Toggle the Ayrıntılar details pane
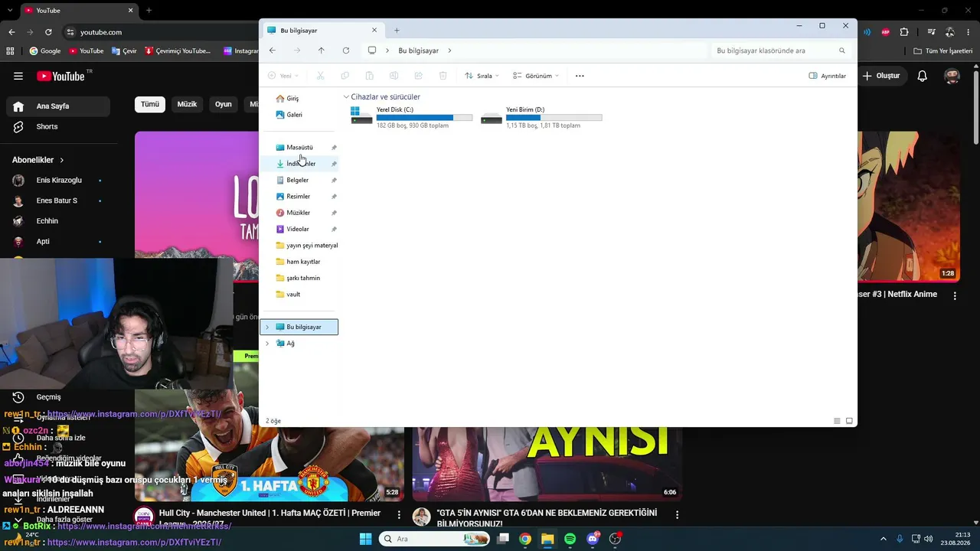Viewport: 980px width, 551px height. pyautogui.click(x=828, y=76)
